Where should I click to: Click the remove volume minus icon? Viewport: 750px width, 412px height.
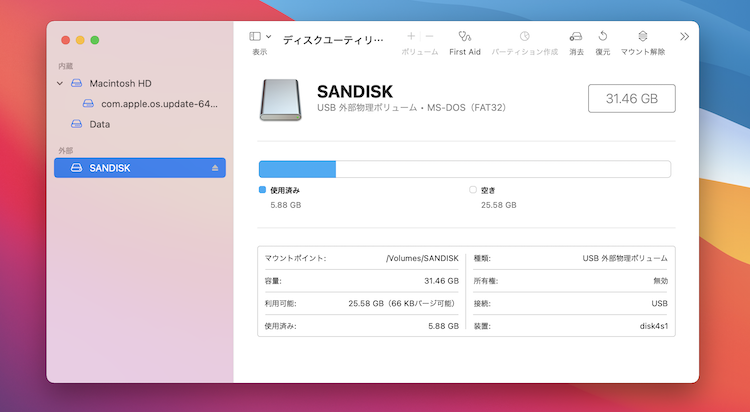coord(430,36)
